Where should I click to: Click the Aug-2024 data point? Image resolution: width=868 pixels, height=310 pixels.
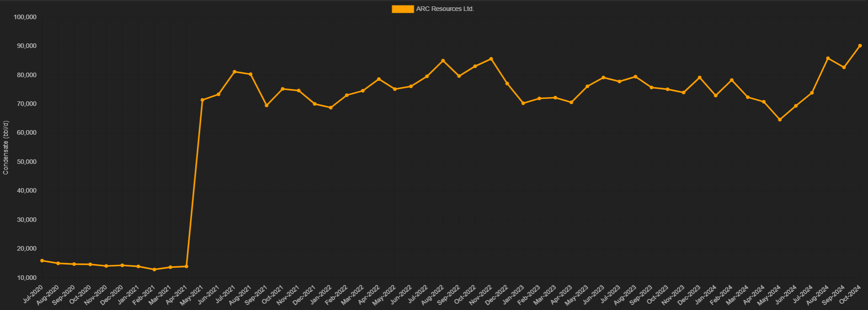pos(828,58)
